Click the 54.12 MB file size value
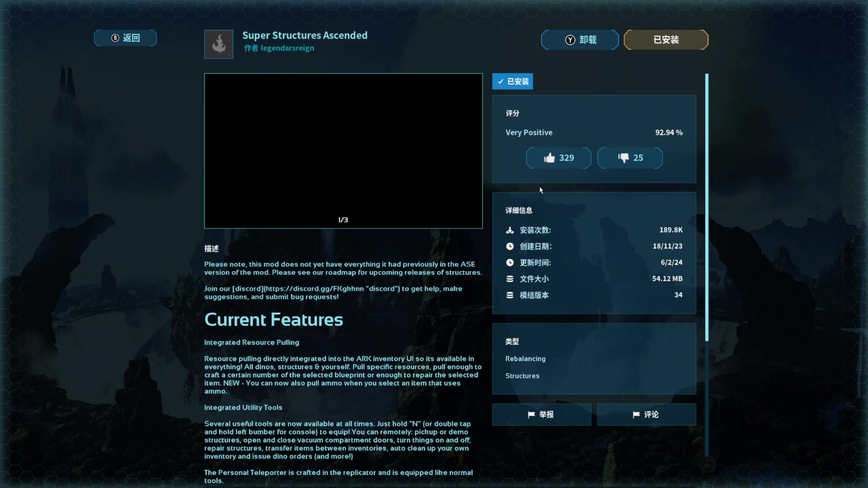Screen dimensions: 868x488 (667, 279)
